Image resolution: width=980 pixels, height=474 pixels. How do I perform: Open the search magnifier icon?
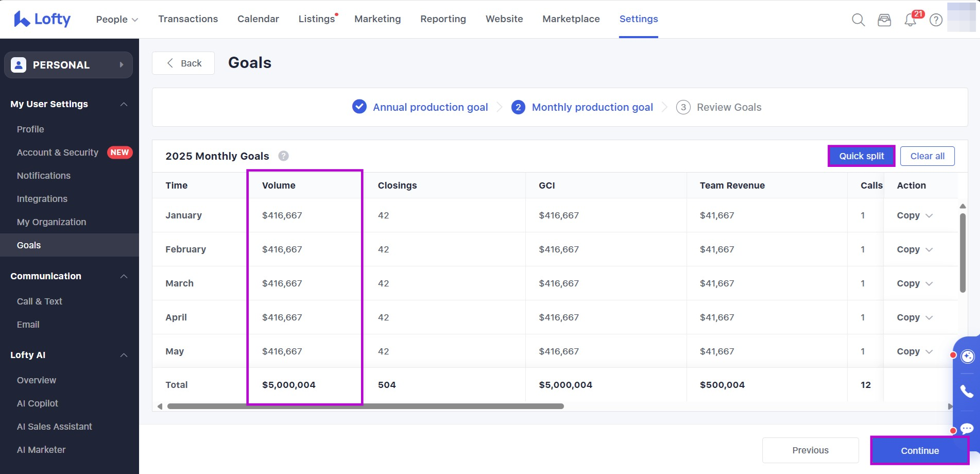(858, 20)
